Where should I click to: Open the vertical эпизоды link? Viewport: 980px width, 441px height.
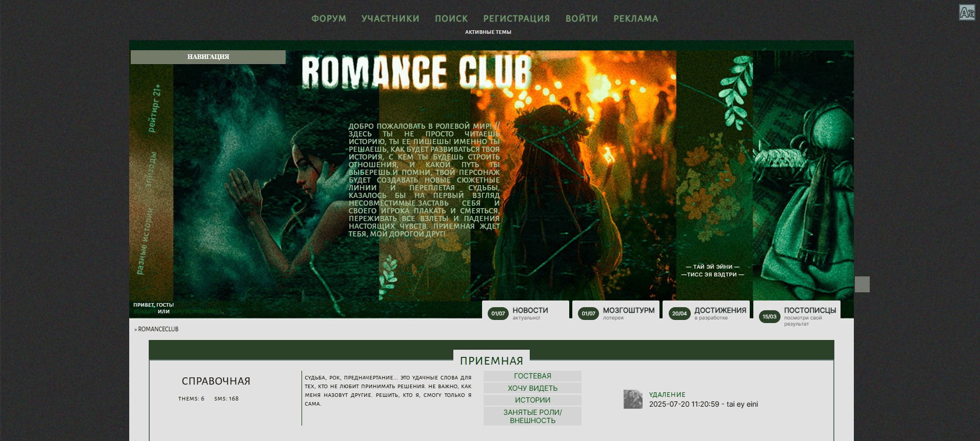click(151, 169)
